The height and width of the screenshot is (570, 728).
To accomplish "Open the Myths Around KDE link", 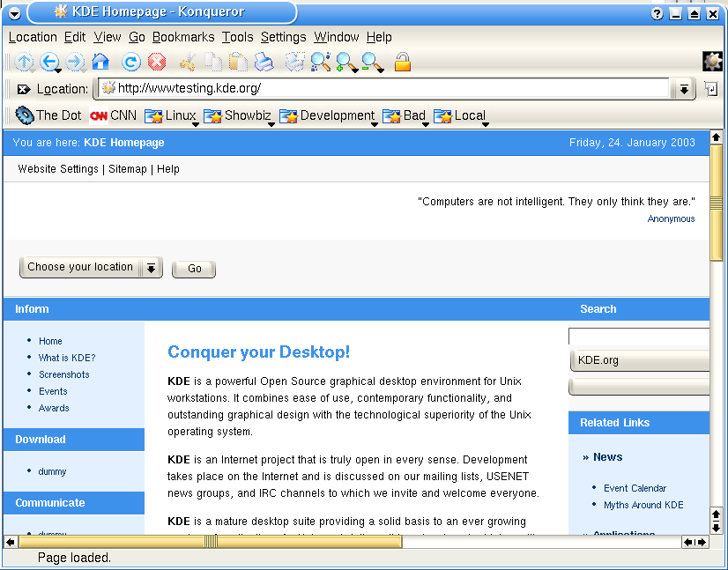I will click(x=643, y=505).
